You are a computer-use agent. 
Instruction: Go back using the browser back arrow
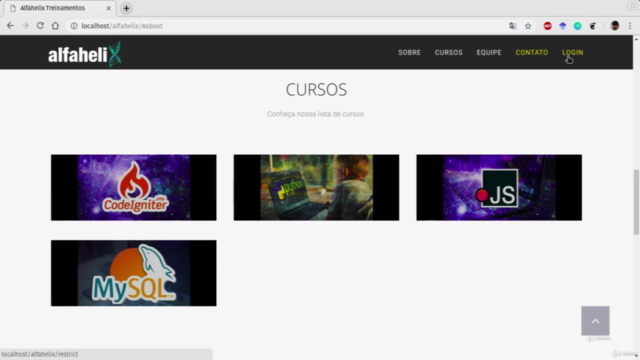(10, 26)
